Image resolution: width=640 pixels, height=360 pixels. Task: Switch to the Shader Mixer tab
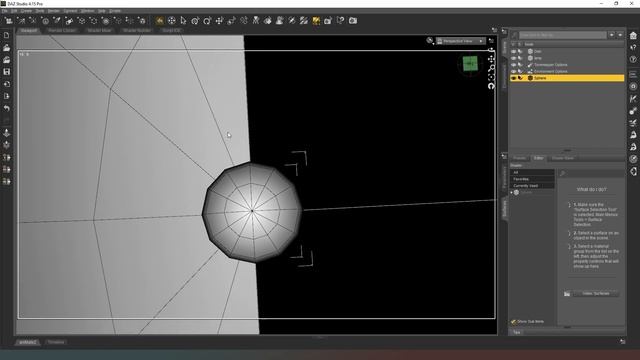tap(99, 31)
